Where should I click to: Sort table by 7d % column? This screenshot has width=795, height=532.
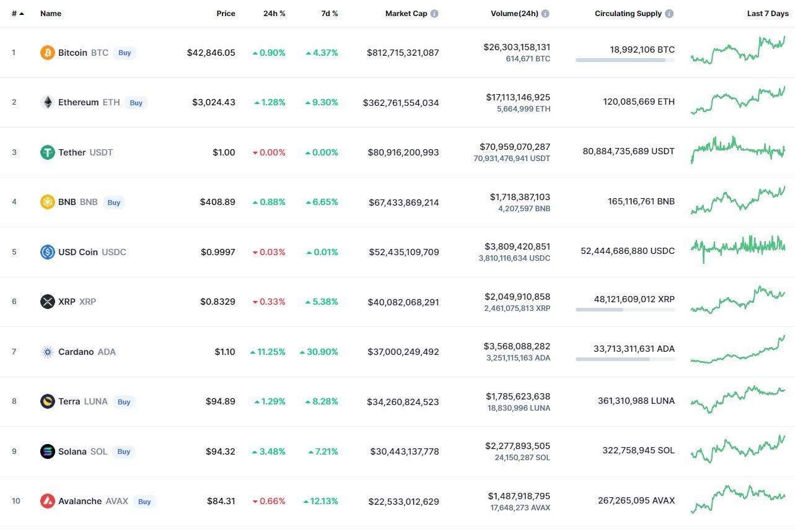[x=330, y=14]
